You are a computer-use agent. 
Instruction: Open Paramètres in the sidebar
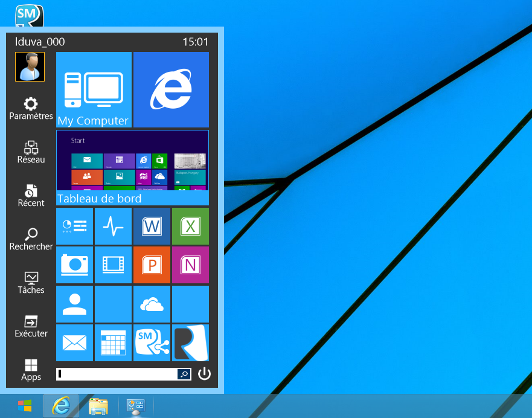(x=31, y=108)
